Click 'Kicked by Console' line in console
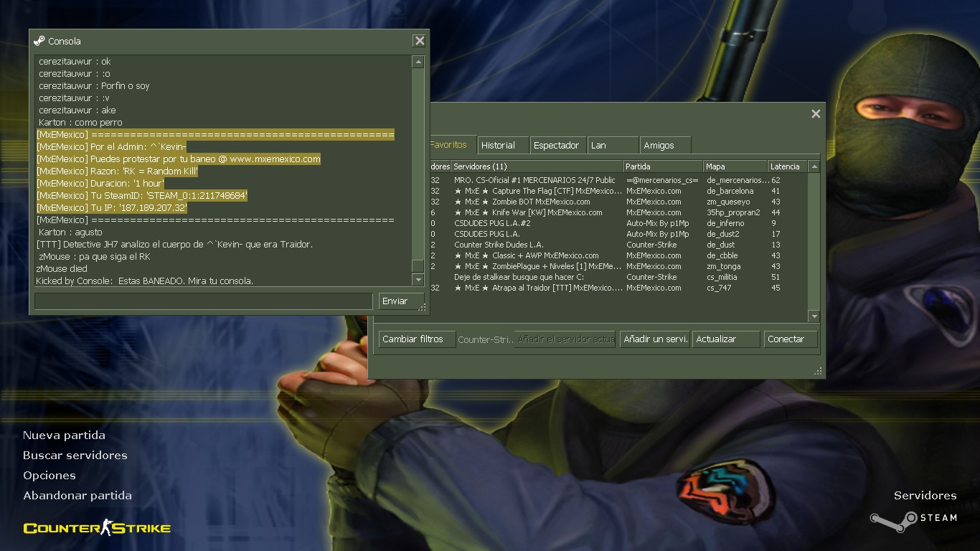This screenshot has height=551, width=980. pos(144,281)
